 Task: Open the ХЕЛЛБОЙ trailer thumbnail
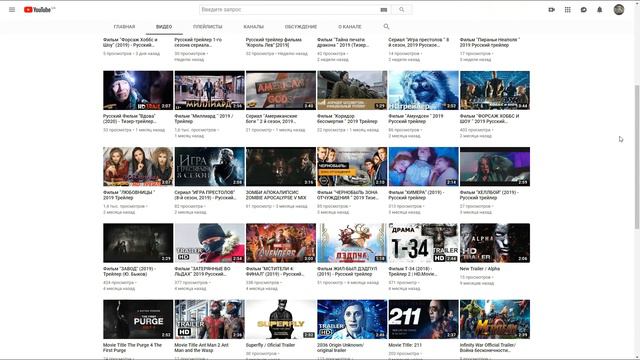(495, 167)
